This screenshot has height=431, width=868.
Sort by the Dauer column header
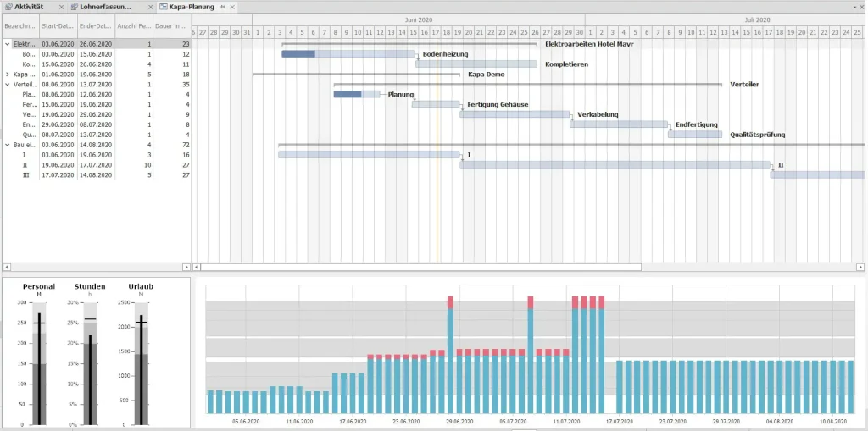pyautogui.click(x=172, y=26)
